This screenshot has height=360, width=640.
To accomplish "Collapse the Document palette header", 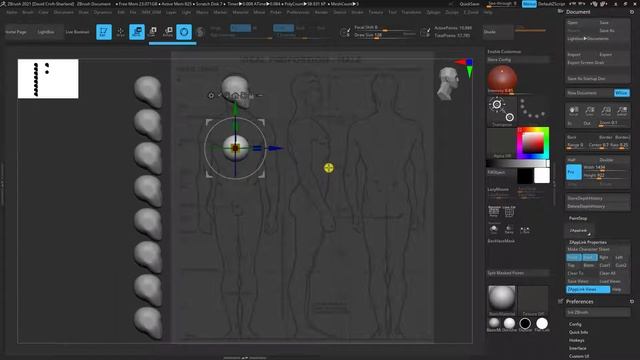I will pyautogui.click(x=578, y=12).
